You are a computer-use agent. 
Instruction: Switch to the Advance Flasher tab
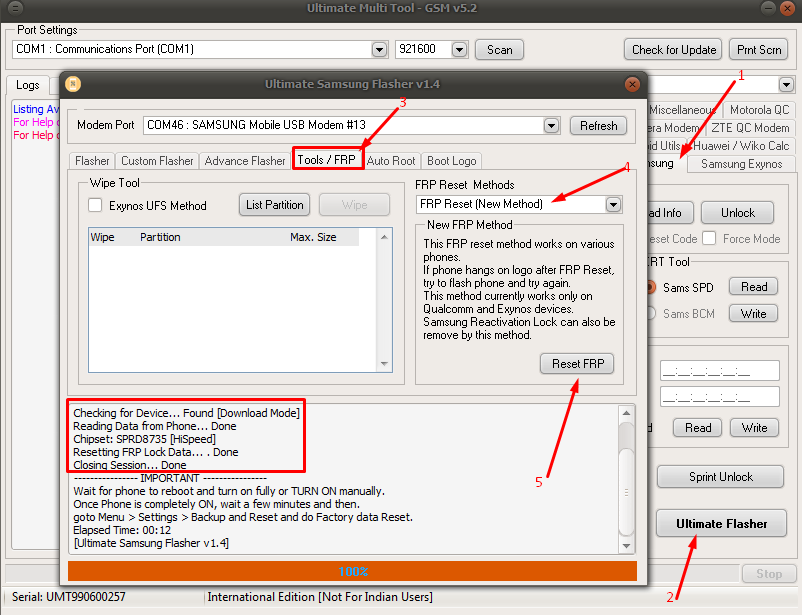tap(244, 161)
